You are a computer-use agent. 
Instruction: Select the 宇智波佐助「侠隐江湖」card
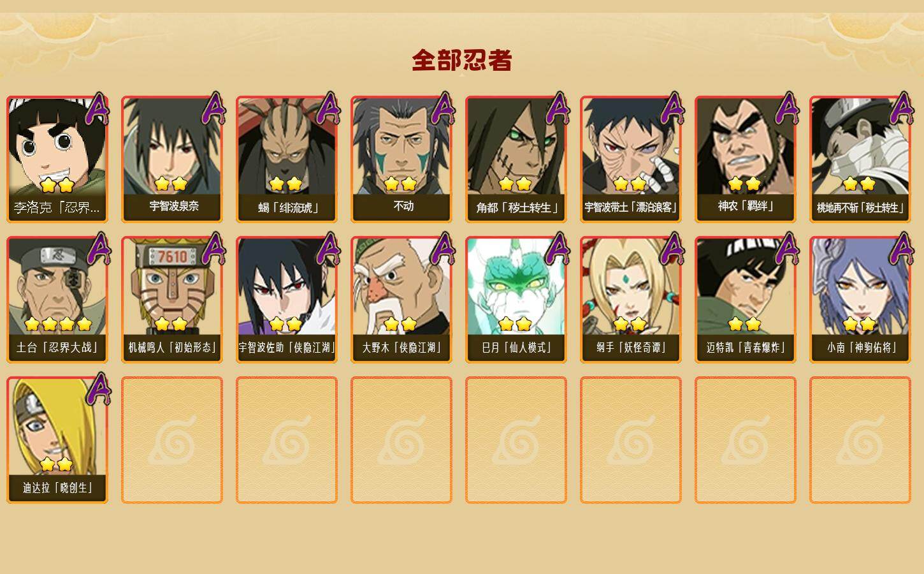coord(287,300)
